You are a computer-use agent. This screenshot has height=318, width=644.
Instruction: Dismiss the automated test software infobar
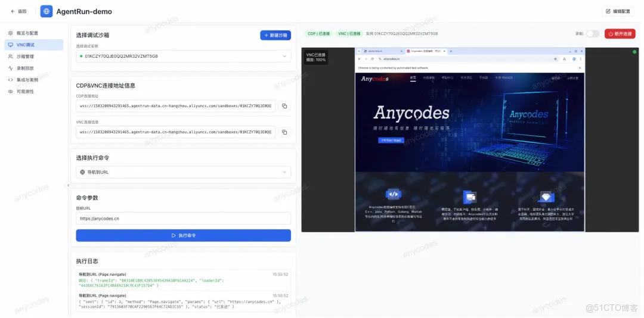point(580,67)
